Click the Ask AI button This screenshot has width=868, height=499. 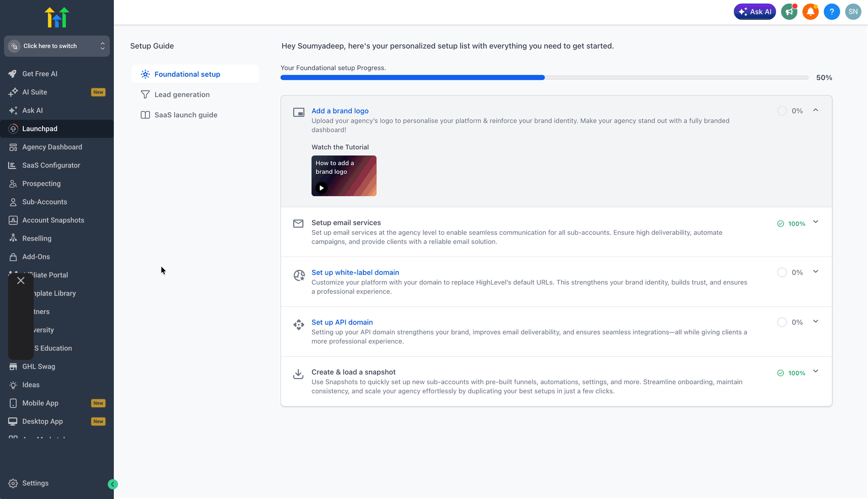click(x=755, y=12)
